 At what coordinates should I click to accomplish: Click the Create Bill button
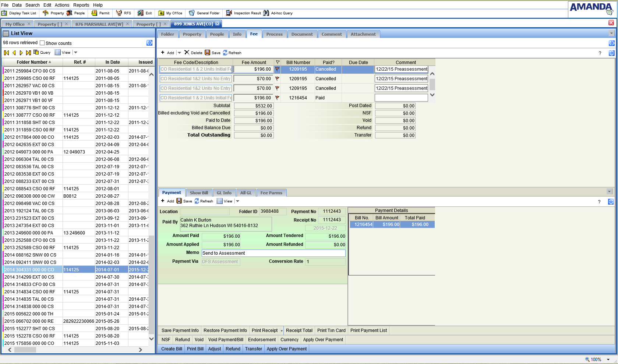pyautogui.click(x=172, y=349)
